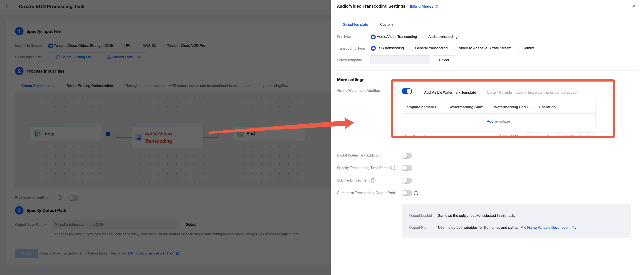
Task: Switch to the Custom tab
Action: coord(386,24)
